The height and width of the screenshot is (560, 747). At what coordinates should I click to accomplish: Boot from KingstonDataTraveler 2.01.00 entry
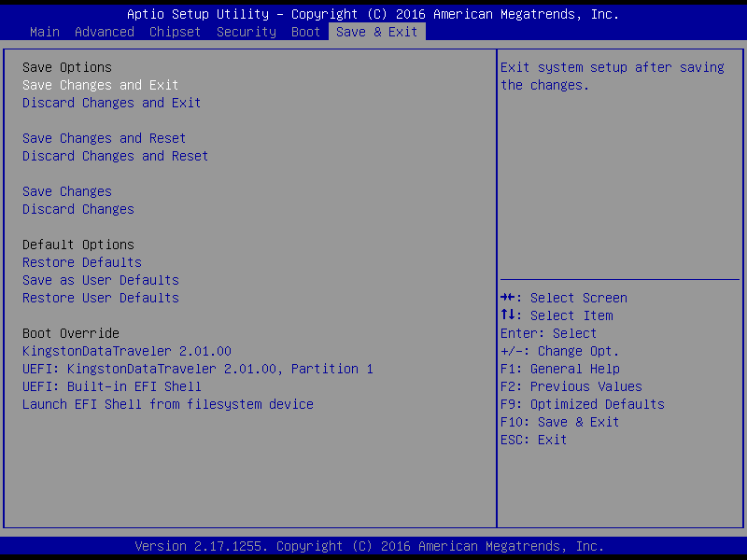coord(127,351)
